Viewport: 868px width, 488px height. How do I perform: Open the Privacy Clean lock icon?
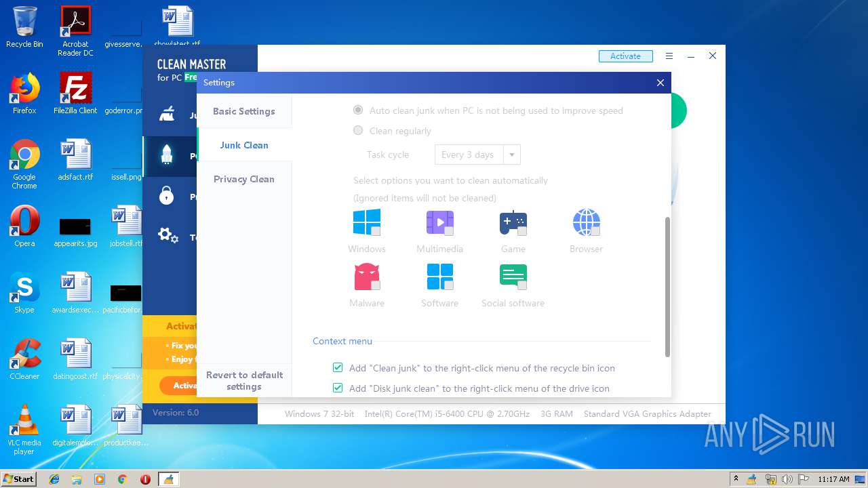[167, 196]
